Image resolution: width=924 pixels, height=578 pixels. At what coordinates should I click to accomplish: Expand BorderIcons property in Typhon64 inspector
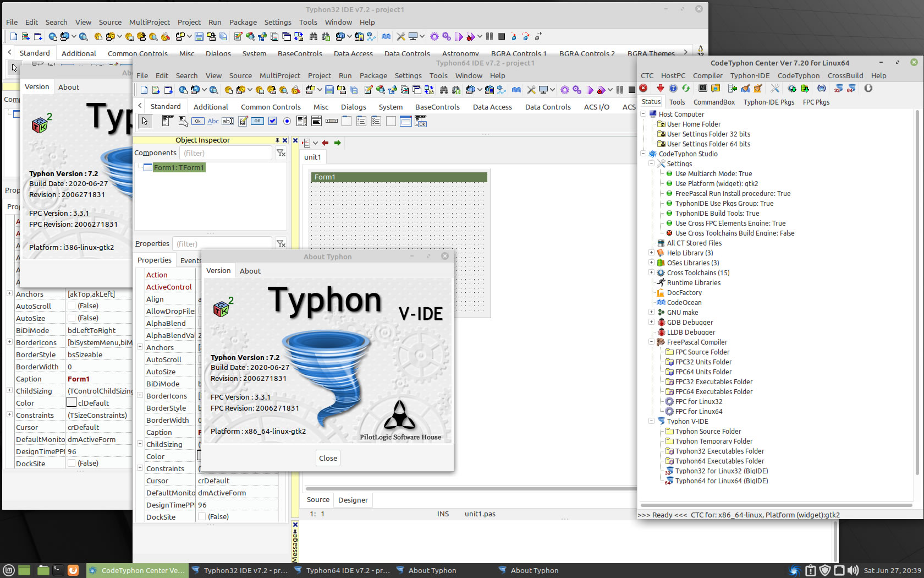140,395
